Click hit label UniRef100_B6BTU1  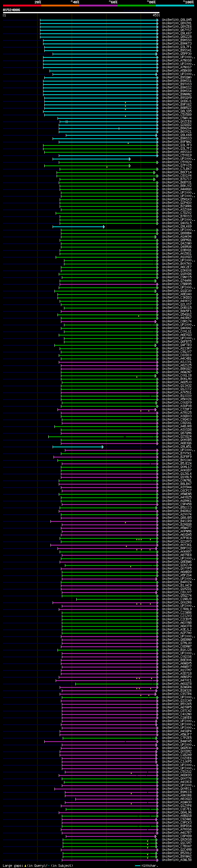[x=177, y=182]
